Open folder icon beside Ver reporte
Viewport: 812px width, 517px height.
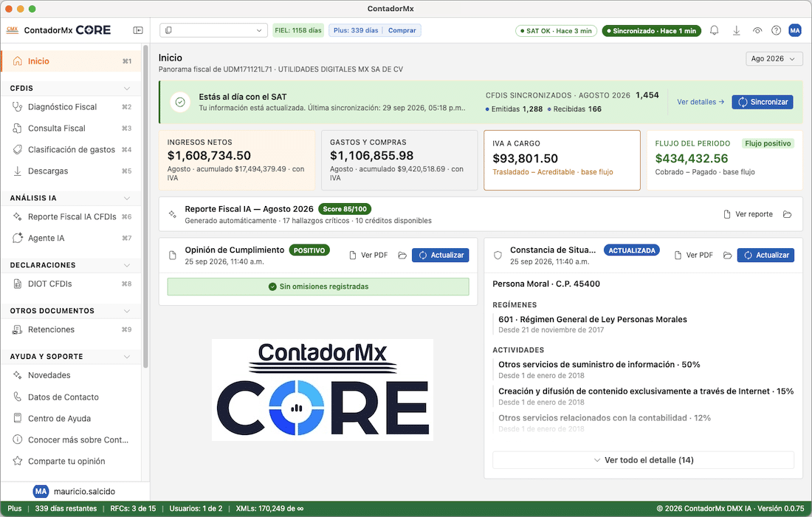[787, 214]
